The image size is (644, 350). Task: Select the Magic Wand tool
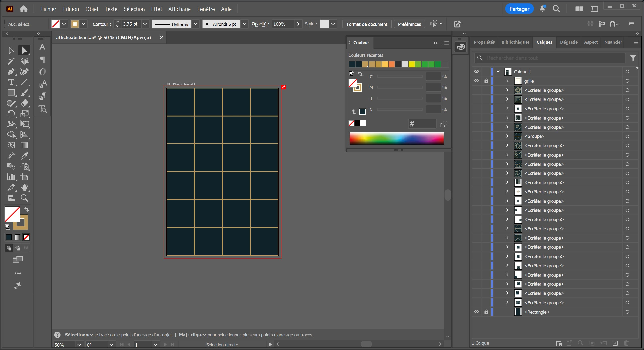click(x=11, y=61)
